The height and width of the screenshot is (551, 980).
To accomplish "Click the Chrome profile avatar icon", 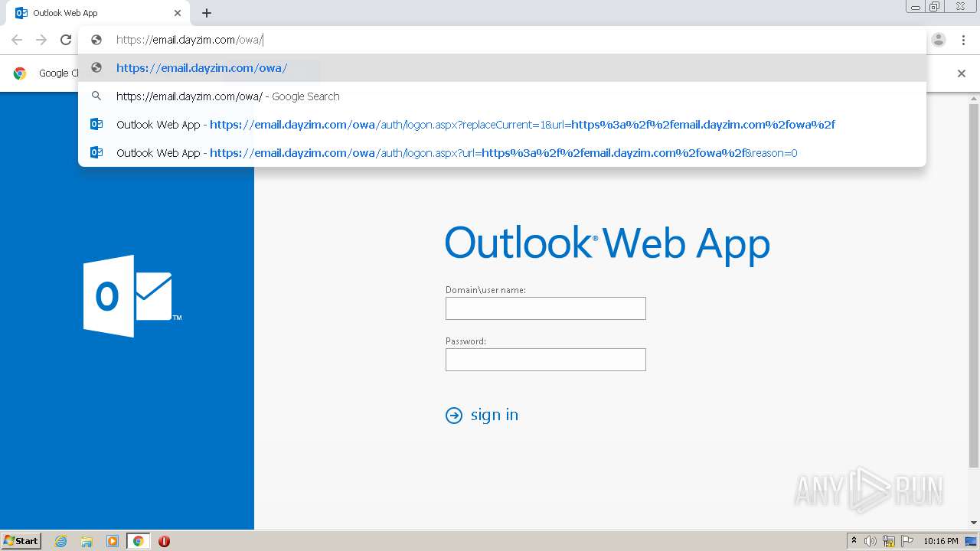I will point(939,40).
